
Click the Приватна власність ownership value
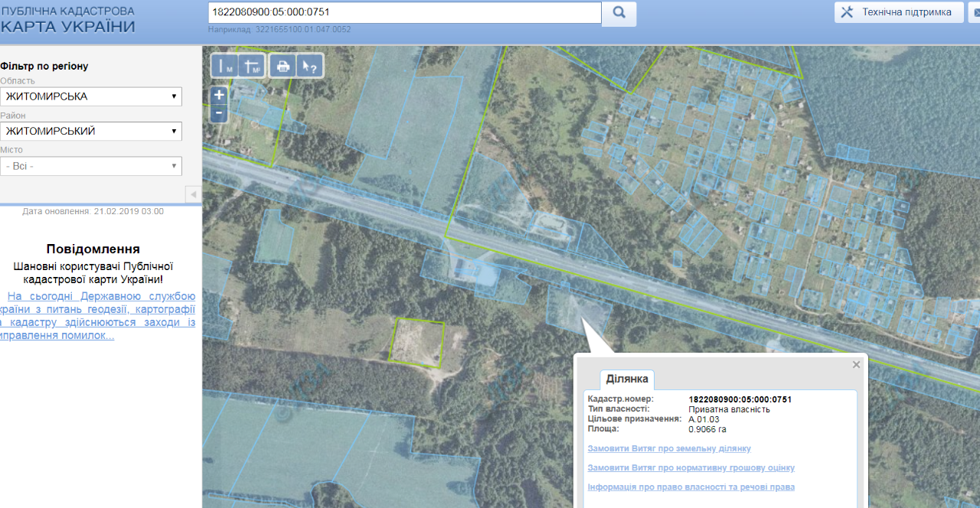(730, 409)
